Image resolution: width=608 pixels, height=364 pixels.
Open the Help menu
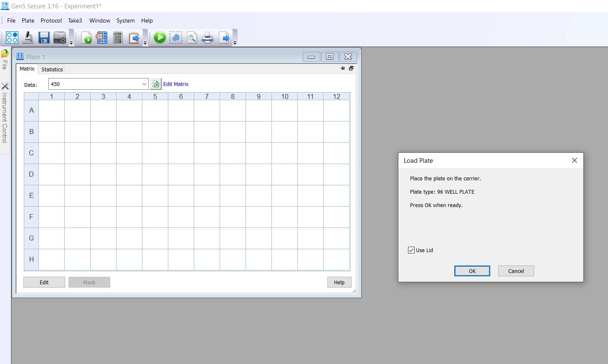147,20
